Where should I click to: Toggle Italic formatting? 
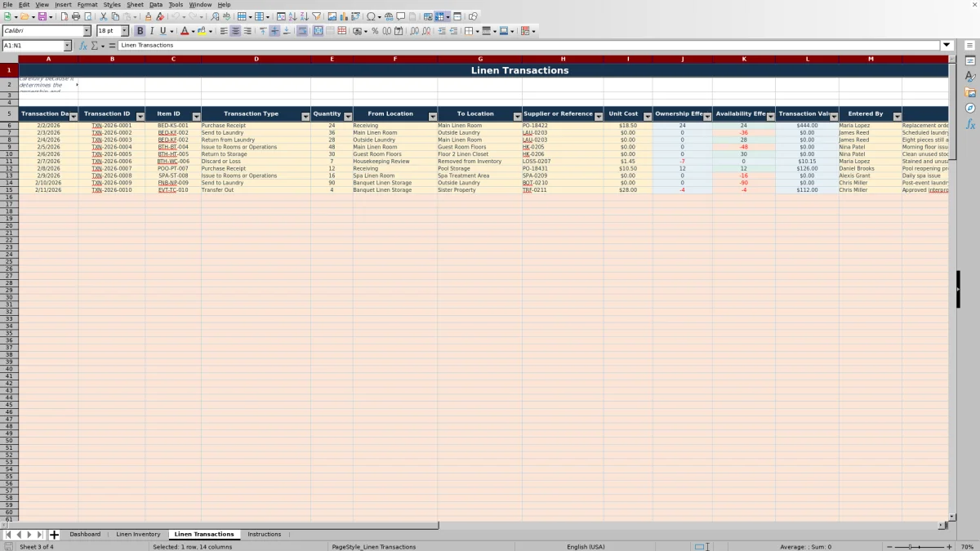click(152, 31)
